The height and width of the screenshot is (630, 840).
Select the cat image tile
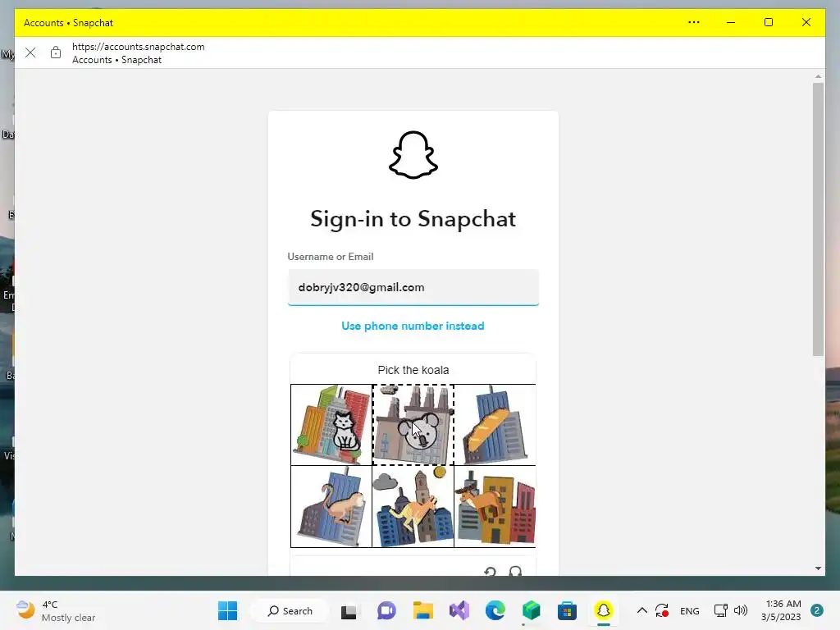pos(331,424)
